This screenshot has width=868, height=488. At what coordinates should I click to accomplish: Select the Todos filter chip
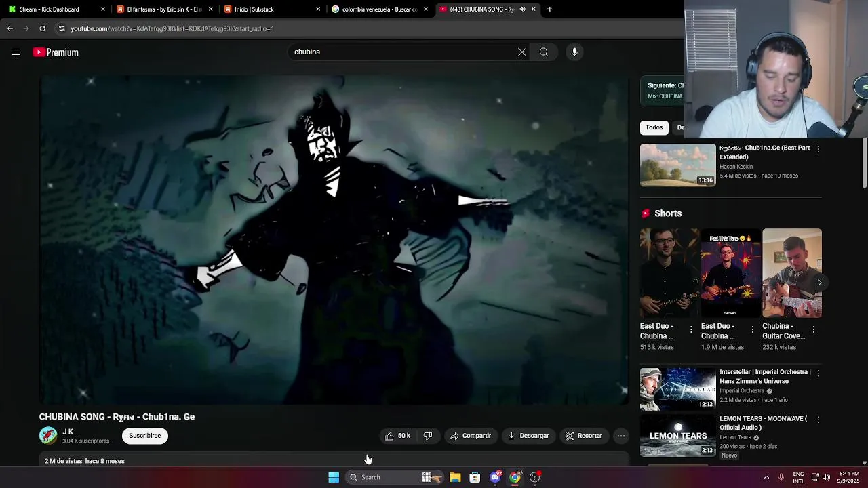coord(654,127)
